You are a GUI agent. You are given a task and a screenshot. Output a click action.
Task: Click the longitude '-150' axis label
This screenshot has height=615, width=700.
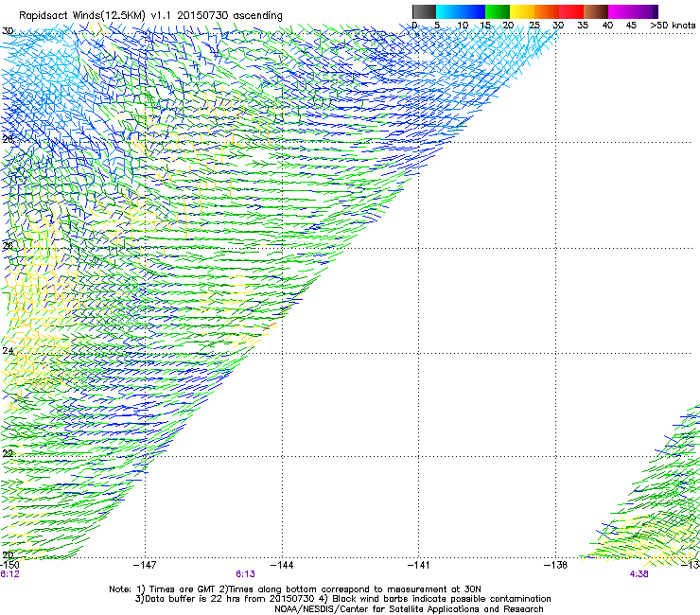[9, 565]
